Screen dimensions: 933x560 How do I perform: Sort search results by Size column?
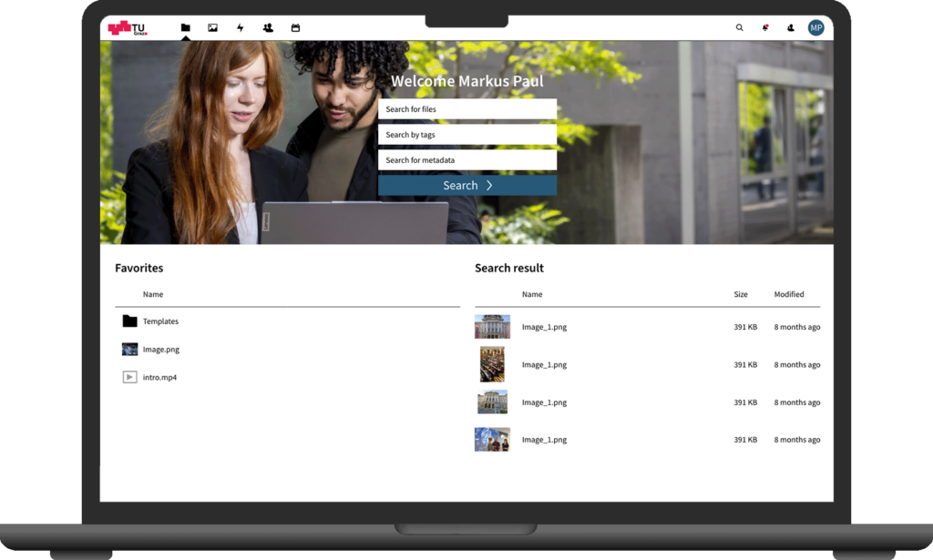pyautogui.click(x=741, y=294)
